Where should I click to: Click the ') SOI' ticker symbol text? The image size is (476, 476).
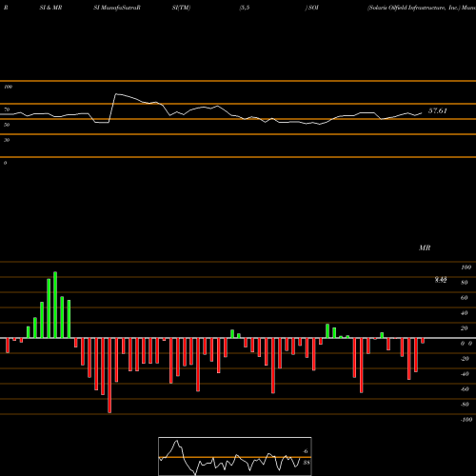(x=312, y=8)
